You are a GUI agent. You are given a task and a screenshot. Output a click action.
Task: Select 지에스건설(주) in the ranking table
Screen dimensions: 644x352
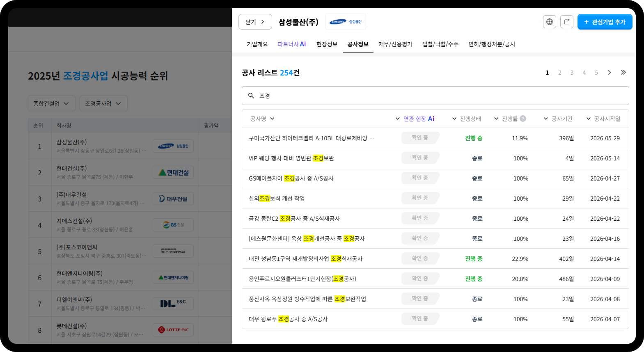[x=74, y=221]
